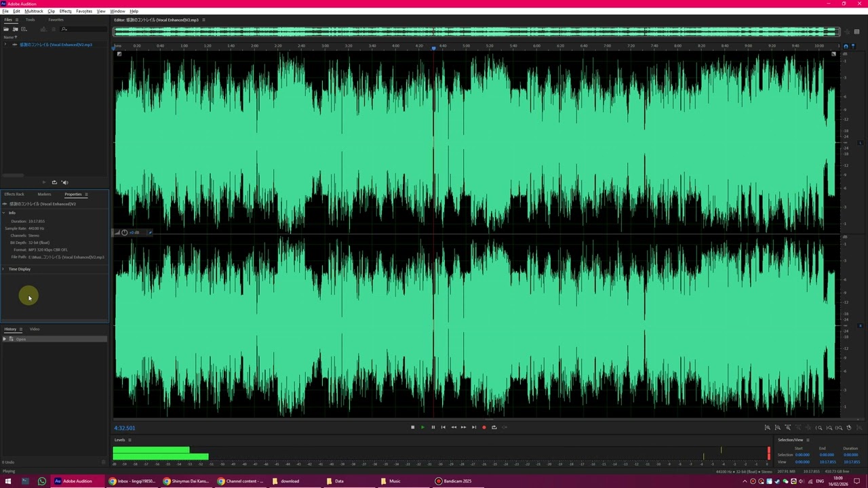Move playhead to next marker
Viewport: 868px width, 488px height.
[473, 428]
